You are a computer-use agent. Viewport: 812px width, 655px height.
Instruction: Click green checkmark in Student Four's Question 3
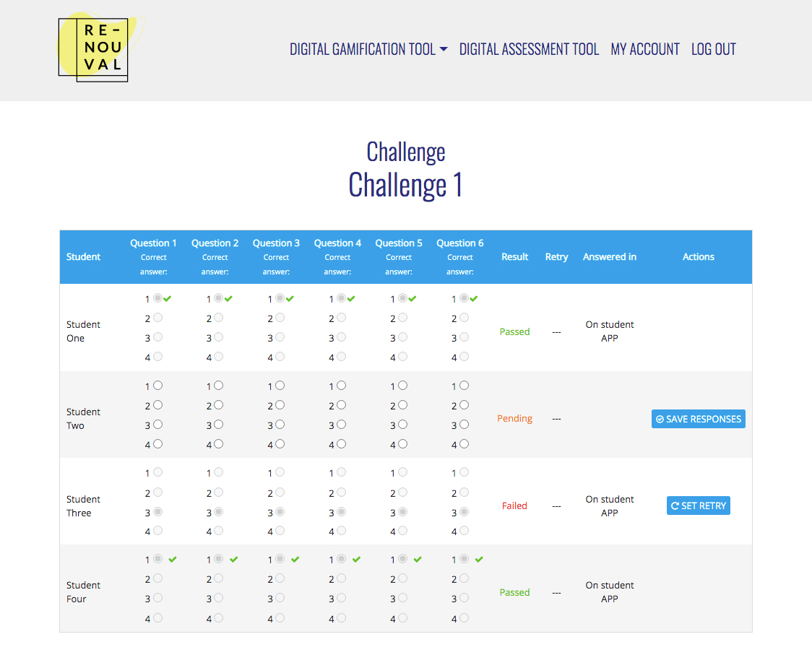(295, 559)
